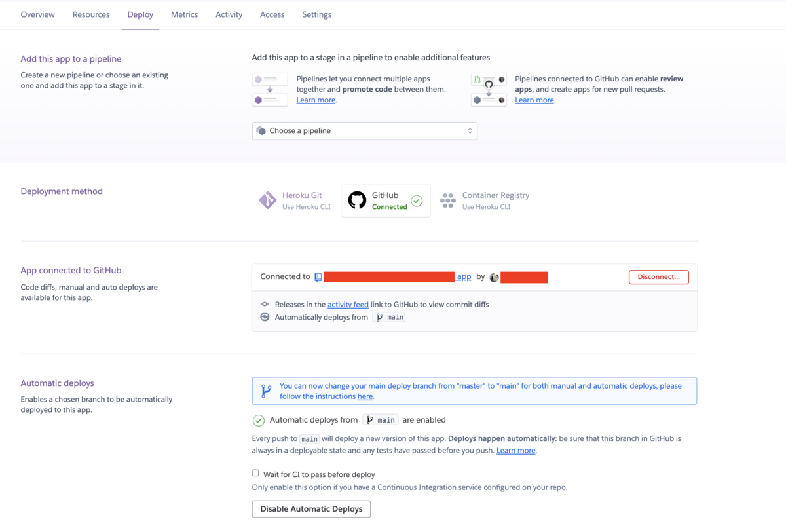Viewport: 786px width, 532px height.
Task: Click the Container Registry dots icon
Action: click(x=448, y=200)
